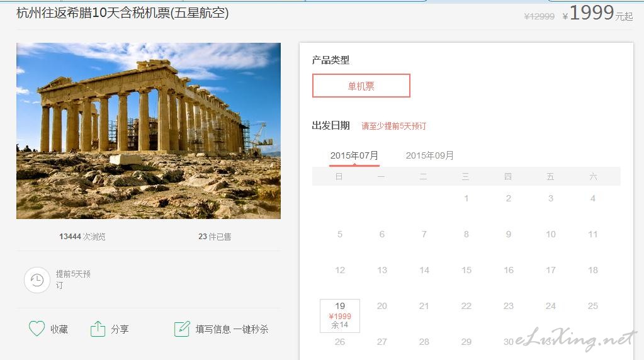Click calendar date 13

[382, 270]
